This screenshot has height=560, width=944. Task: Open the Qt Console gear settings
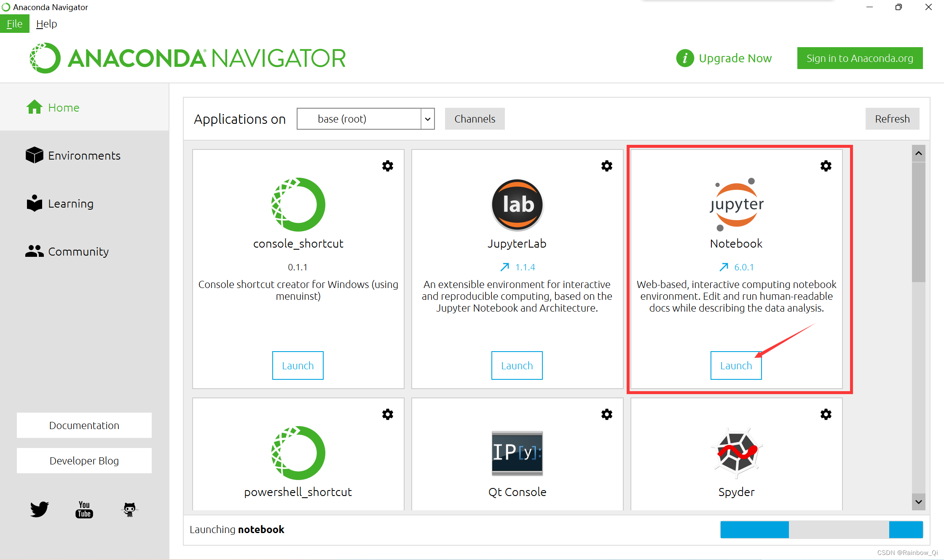(607, 414)
